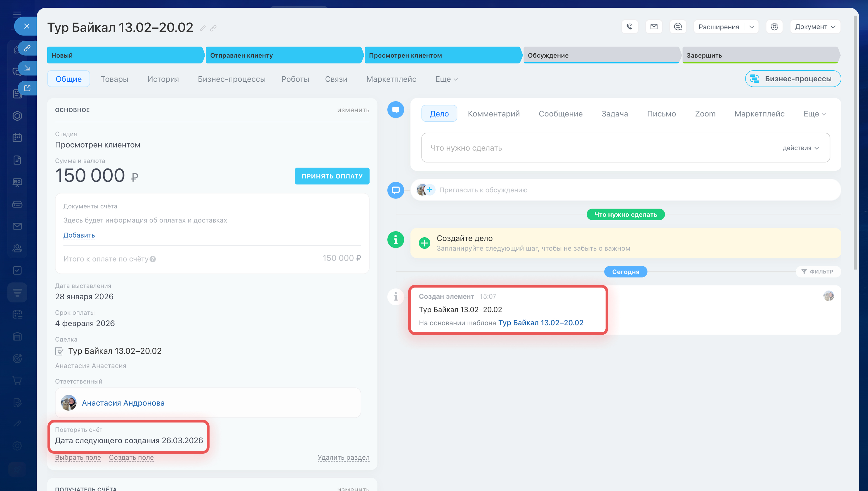Copy link using chain icon beside title

click(x=213, y=28)
